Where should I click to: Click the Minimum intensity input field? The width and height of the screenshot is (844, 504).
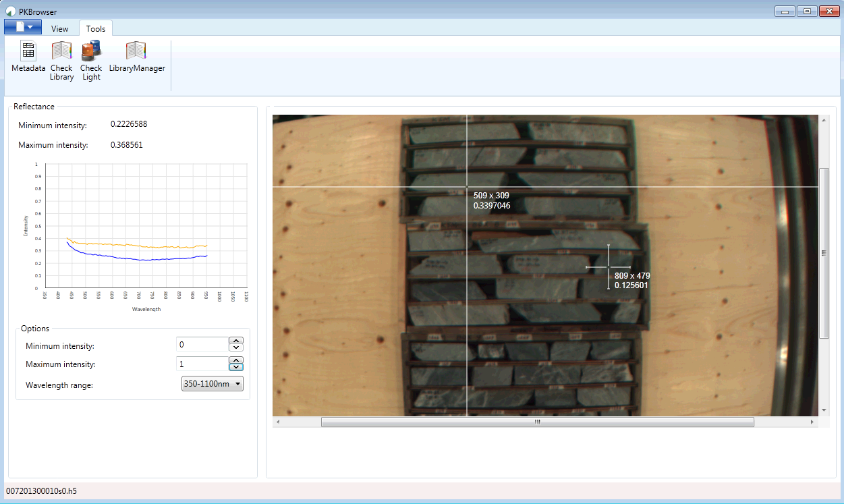coord(202,344)
